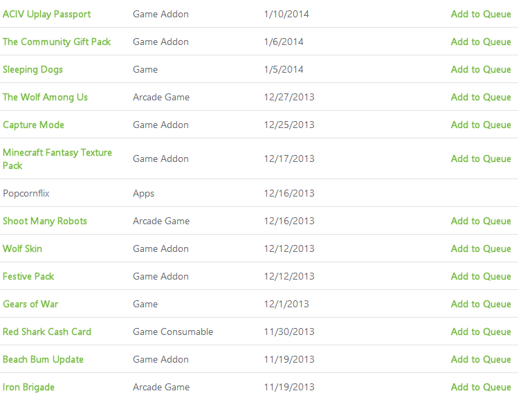Add Iron Brigade to the queue
Screen dimensions: 532x400
coord(481,387)
